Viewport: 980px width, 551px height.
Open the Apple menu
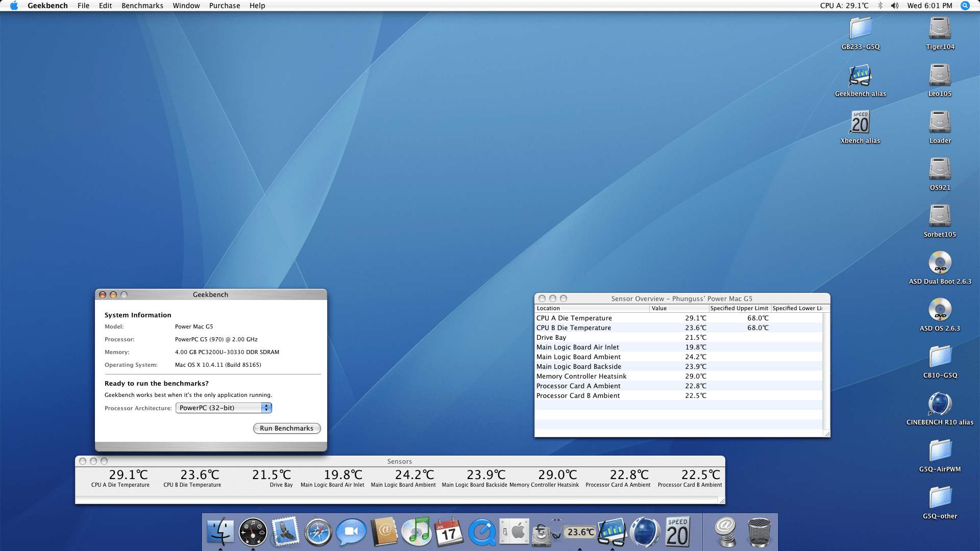(14, 6)
